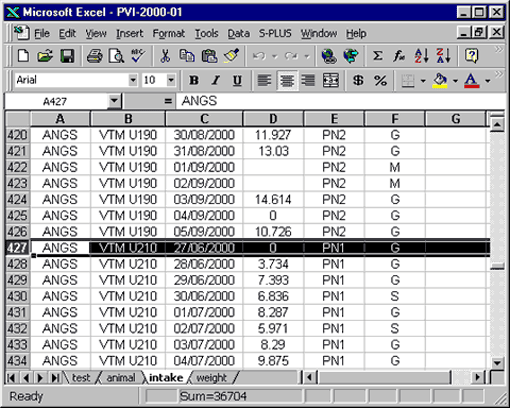Viewport: 510px width, 408px height.
Task: Open the File menu
Action: tap(42, 33)
